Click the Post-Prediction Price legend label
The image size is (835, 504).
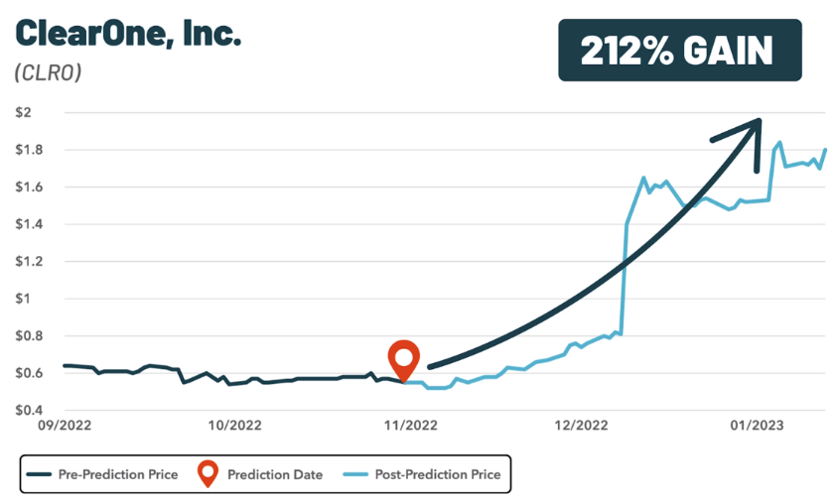[x=438, y=474]
